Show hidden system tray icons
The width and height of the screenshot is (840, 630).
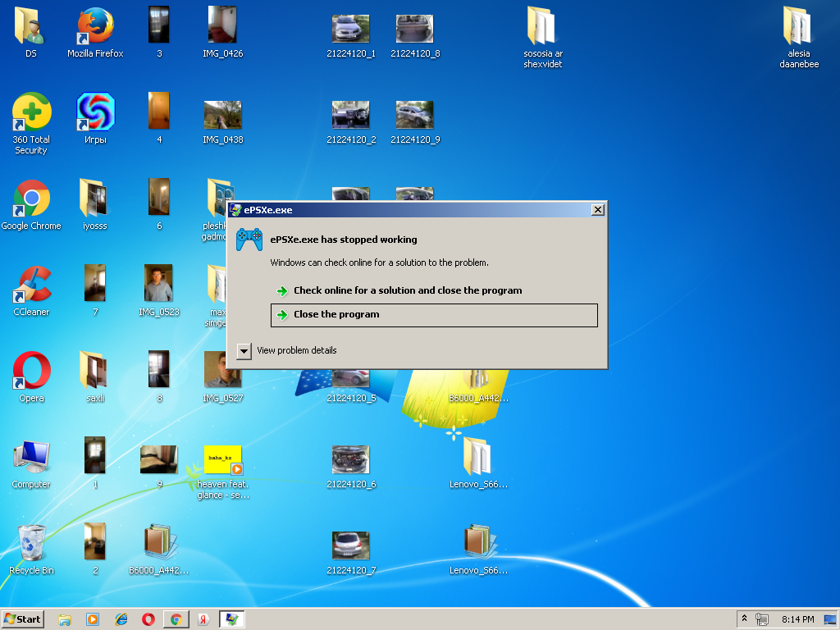[744, 619]
